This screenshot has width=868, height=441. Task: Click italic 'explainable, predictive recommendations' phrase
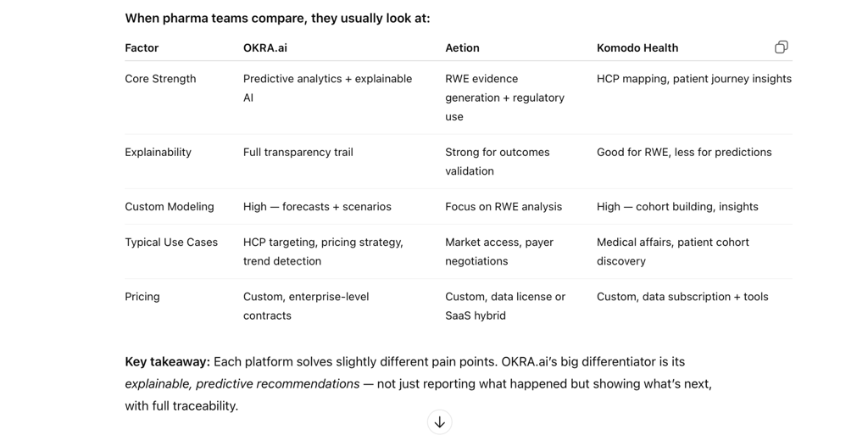point(242,384)
